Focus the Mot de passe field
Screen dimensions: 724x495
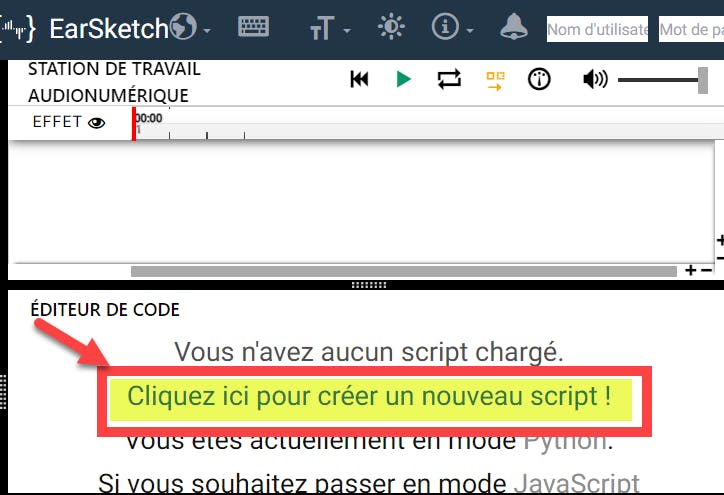point(691,29)
